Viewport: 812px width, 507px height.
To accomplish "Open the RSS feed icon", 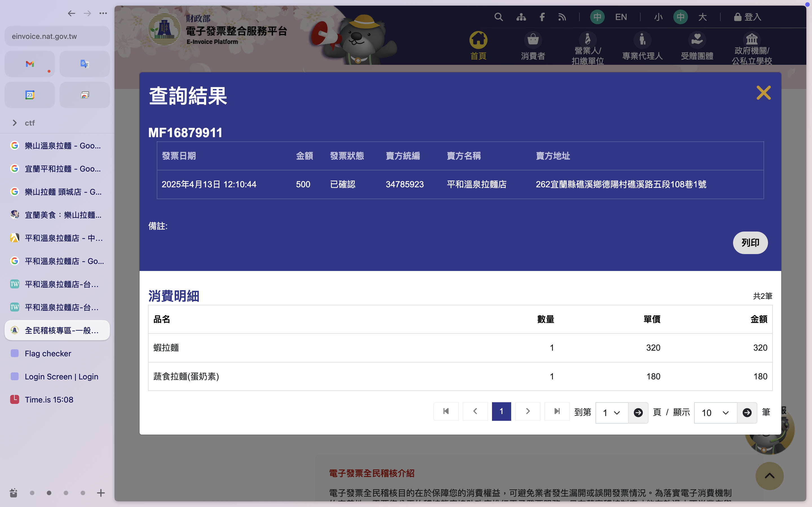I will pos(562,17).
